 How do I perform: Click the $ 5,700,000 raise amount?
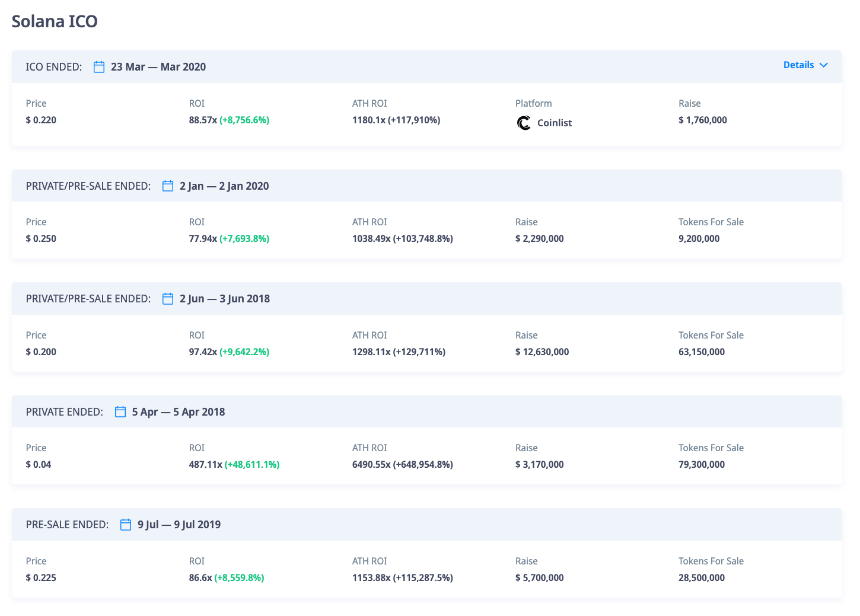540,577
